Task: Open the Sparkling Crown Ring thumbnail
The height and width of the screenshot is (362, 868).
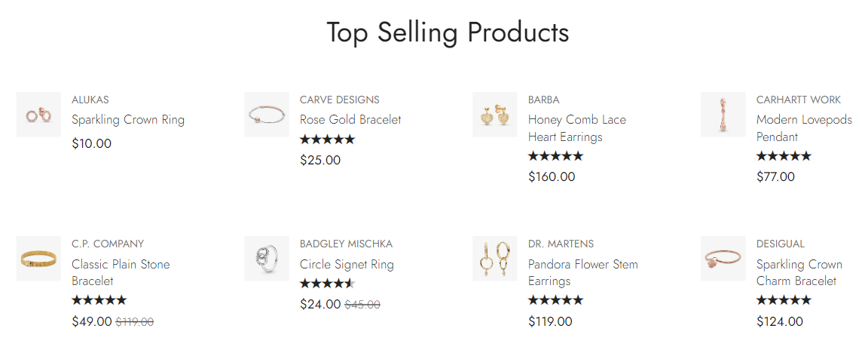Action: 38,115
